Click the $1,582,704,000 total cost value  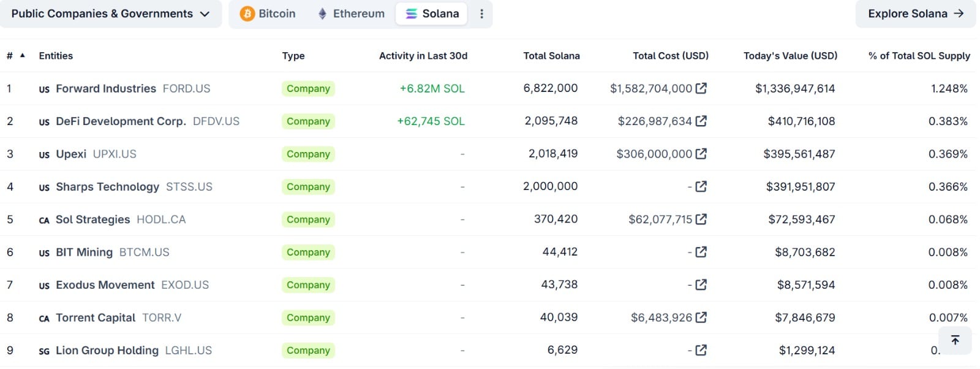[650, 88]
